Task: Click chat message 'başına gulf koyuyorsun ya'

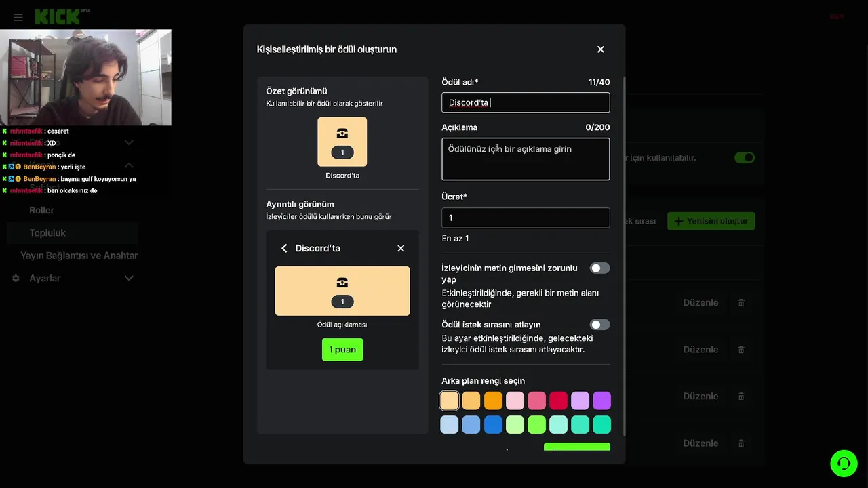Action: (98, 179)
